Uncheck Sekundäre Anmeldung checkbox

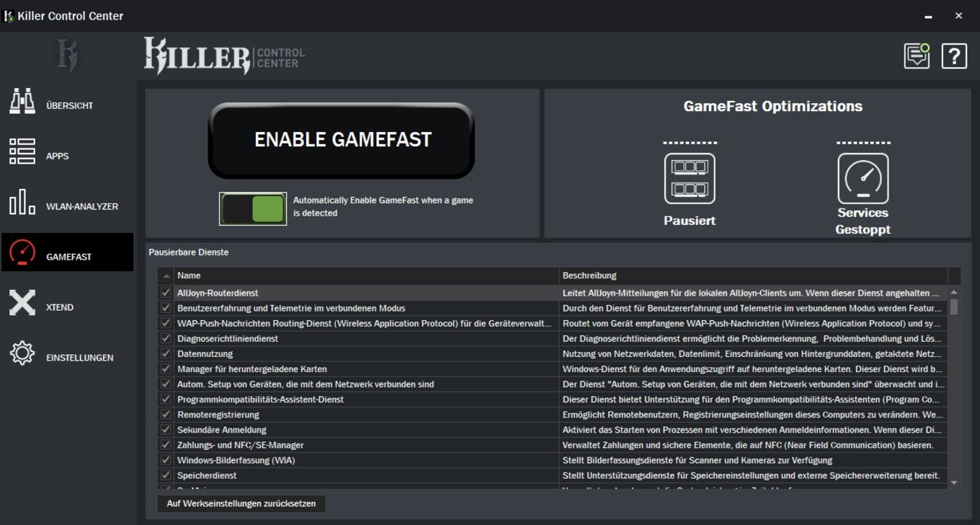[166, 429]
